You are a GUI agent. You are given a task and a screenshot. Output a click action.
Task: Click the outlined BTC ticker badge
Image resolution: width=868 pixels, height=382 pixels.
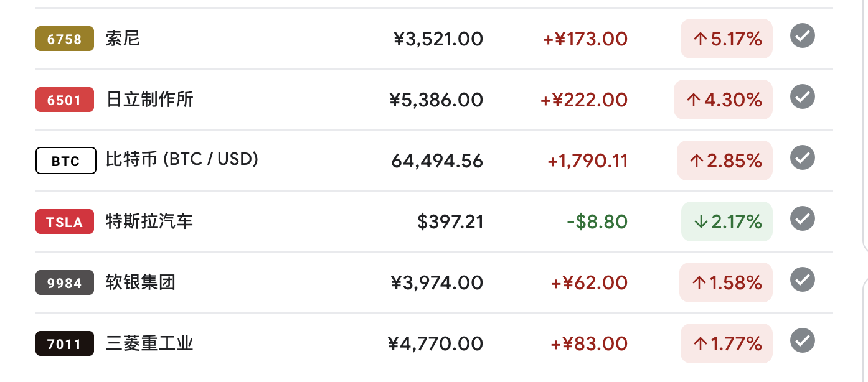point(65,161)
